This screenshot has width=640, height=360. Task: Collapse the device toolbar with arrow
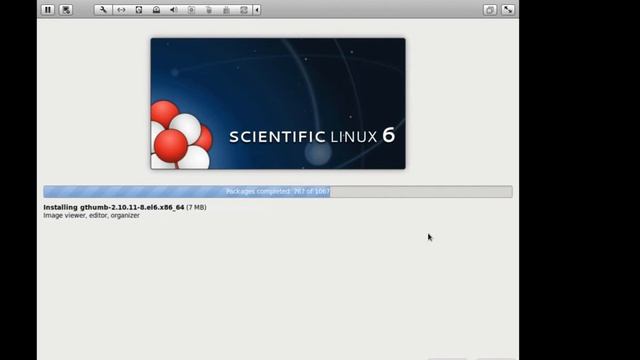[257, 10]
